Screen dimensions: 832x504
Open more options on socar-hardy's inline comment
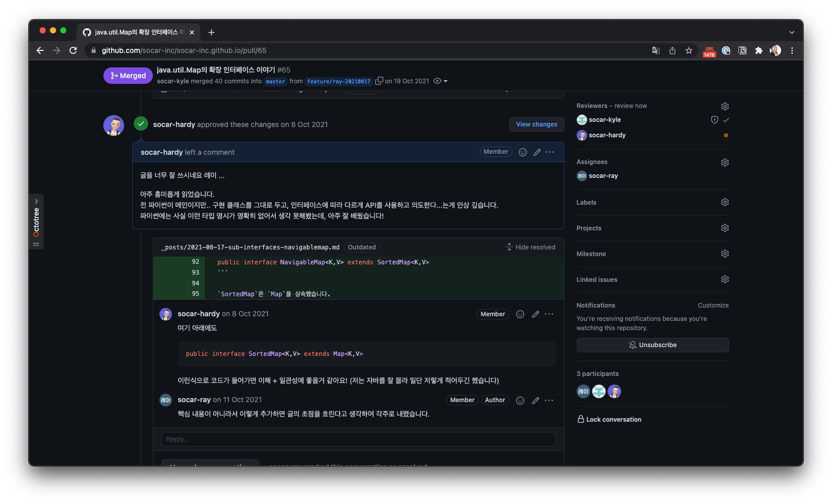549,314
